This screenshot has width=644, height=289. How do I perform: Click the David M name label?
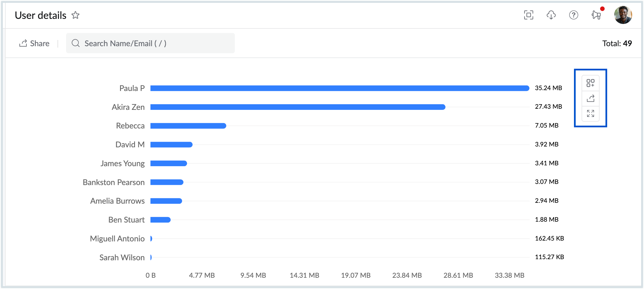130,144
